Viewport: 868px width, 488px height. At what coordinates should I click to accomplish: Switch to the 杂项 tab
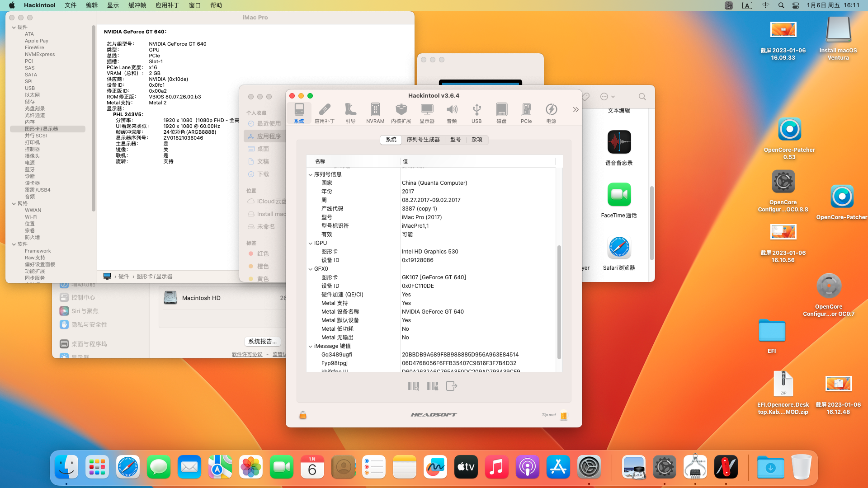coord(477,140)
